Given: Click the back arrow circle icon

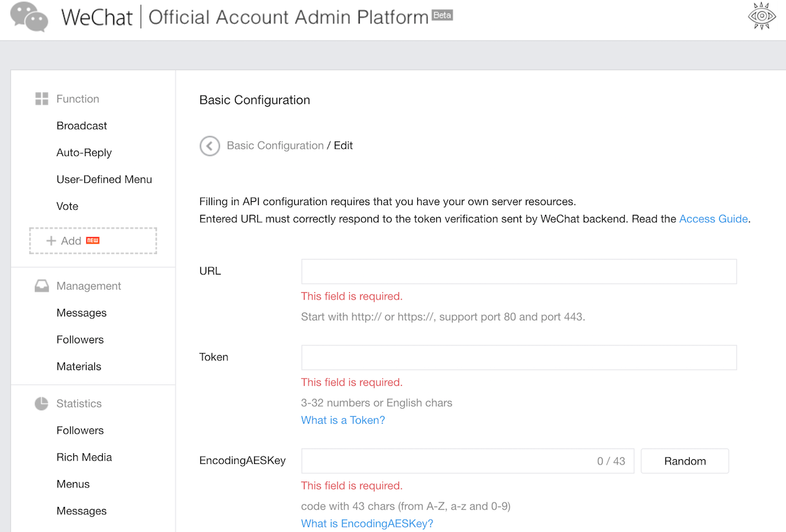Looking at the screenshot, I should (210, 145).
